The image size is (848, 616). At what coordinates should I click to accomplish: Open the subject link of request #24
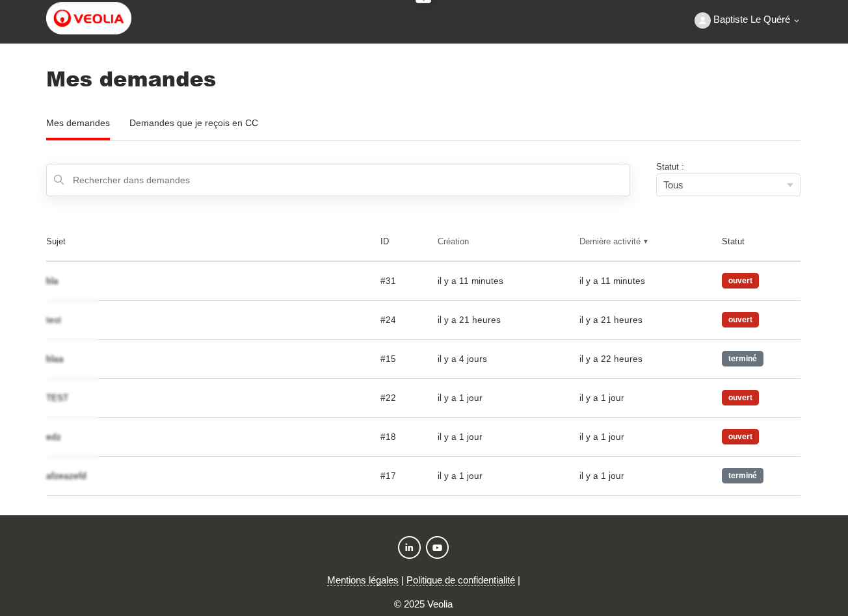tap(54, 320)
